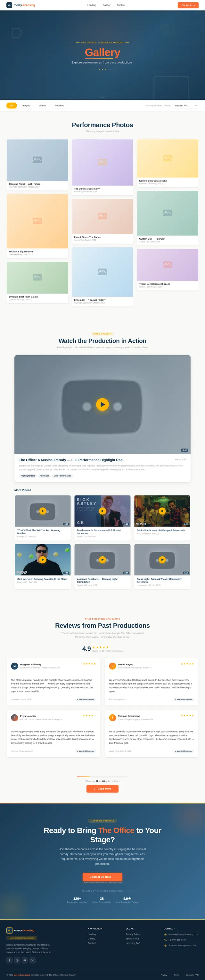The width and height of the screenshot is (205, 980).
Task: Click the Contact Us header button
Action: [188, 5]
